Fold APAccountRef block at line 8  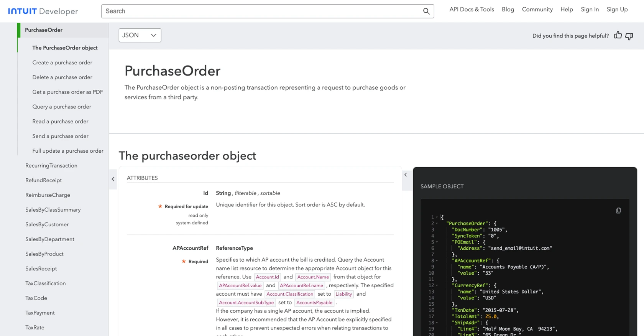[437, 261]
